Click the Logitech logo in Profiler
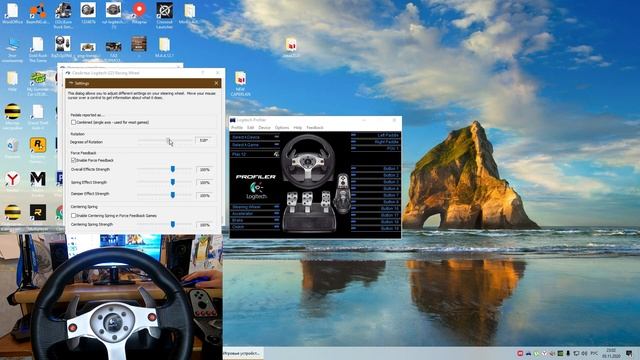Viewport: 640px width, 360px height. click(256, 191)
